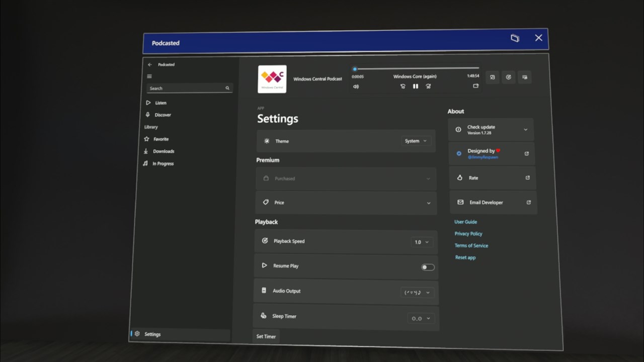Click the Email Developer envelope icon
Viewport: 644px width, 362px height.
460,202
